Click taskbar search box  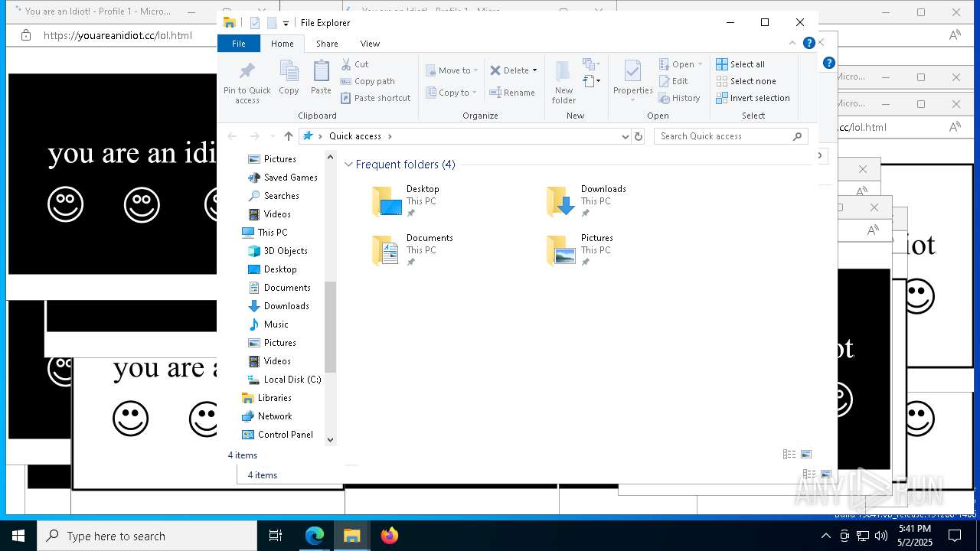[x=147, y=536]
